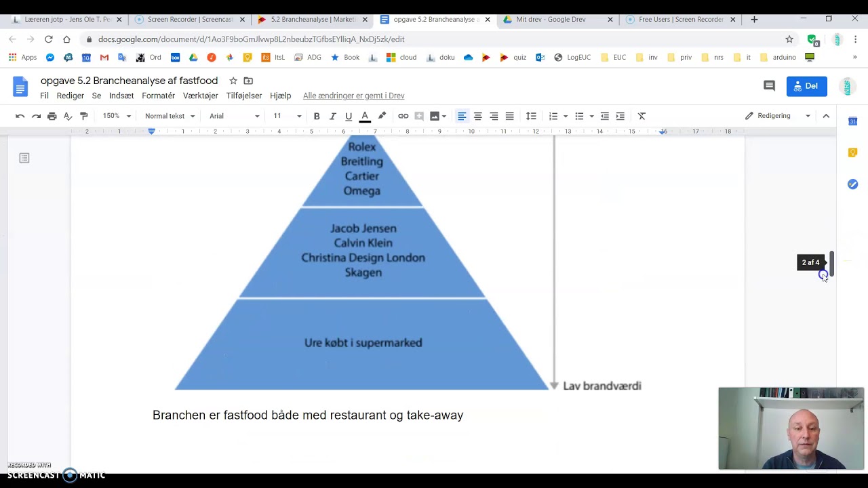
Task: Open the Formatér menu
Action: pyautogui.click(x=158, y=96)
